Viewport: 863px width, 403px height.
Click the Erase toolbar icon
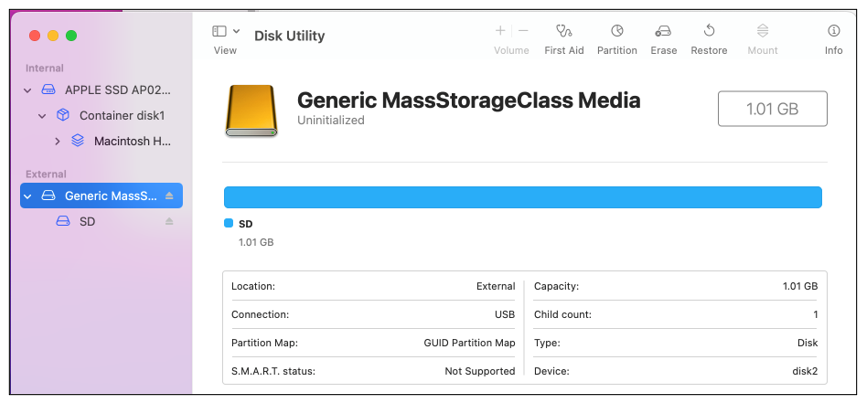pyautogui.click(x=663, y=31)
